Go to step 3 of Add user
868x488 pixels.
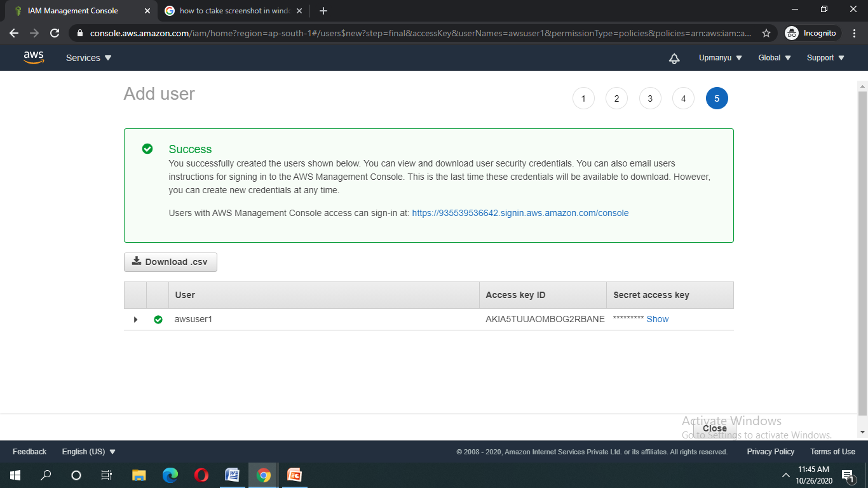coord(650,98)
